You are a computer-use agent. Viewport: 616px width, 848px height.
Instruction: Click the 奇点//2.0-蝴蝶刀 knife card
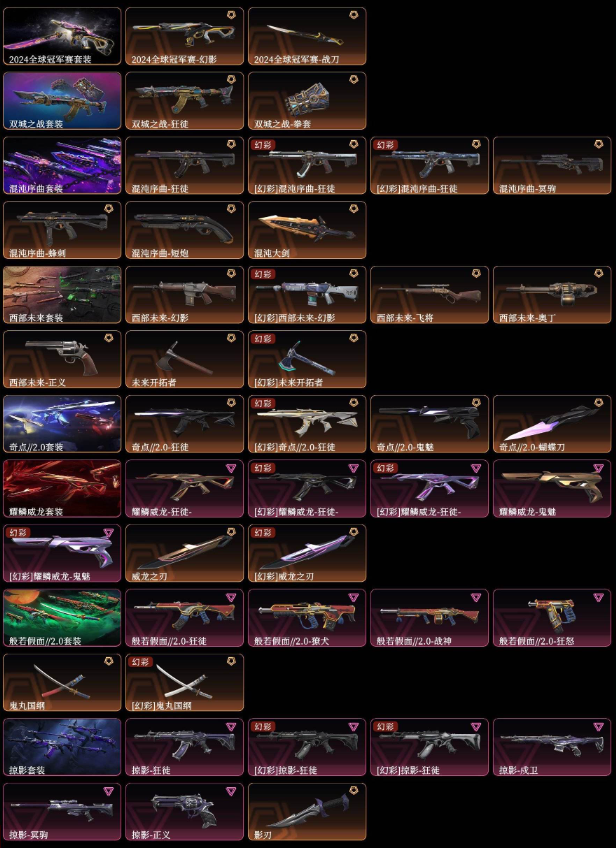[552, 424]
